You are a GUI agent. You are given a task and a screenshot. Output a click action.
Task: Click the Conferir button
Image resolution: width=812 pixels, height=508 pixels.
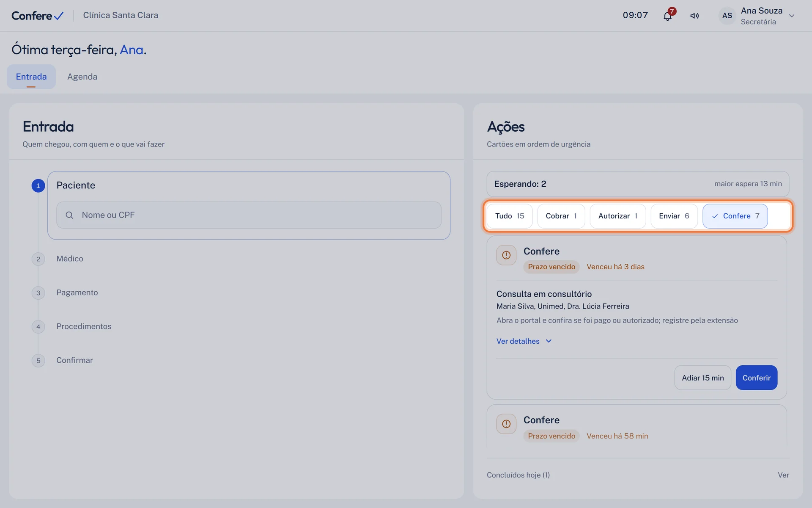[x=757, y=378]
